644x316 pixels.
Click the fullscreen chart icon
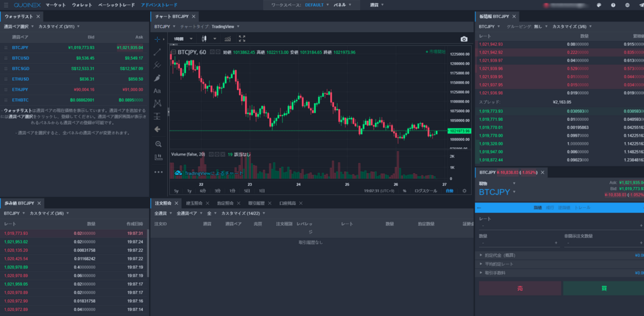click(242, 38)
